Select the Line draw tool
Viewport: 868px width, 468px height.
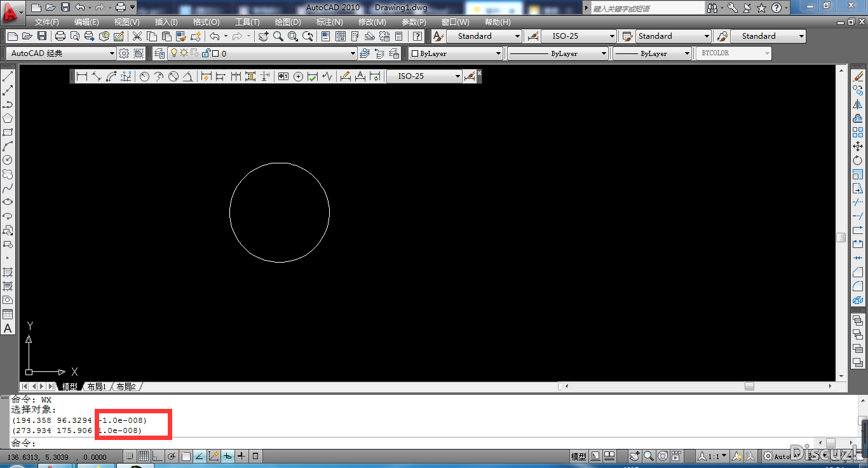pos(8,77)
